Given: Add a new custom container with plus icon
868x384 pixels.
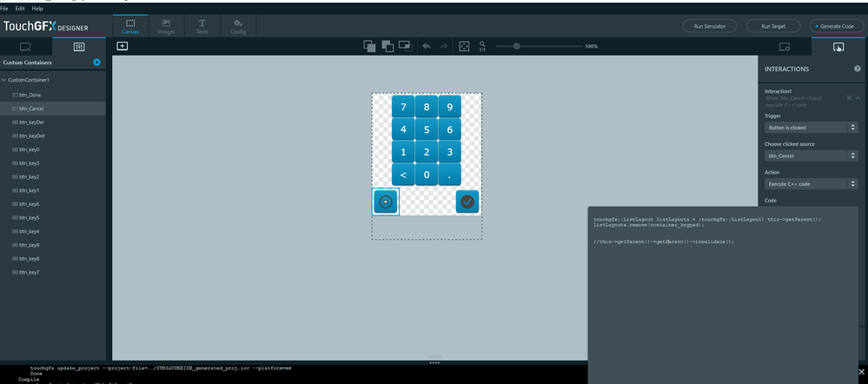Looking at the screenshot, I should click(96, 63).
